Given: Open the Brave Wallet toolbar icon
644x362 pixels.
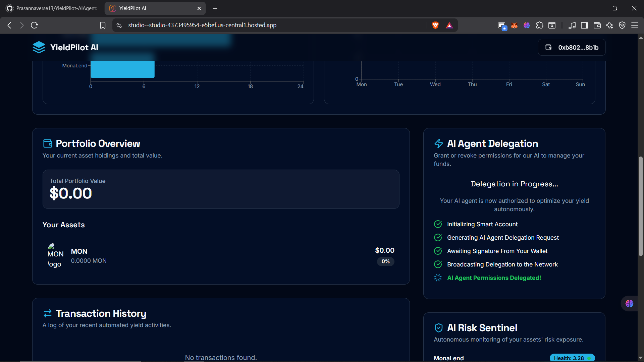Looking at the screenshot, I should click(x=597, y=25).
